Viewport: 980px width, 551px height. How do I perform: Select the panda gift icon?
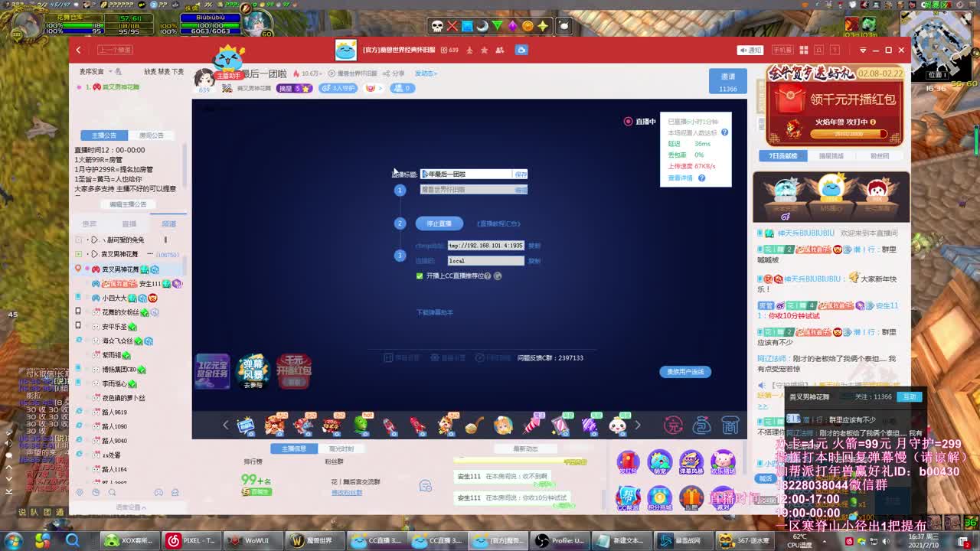click(x=618, y=425)
